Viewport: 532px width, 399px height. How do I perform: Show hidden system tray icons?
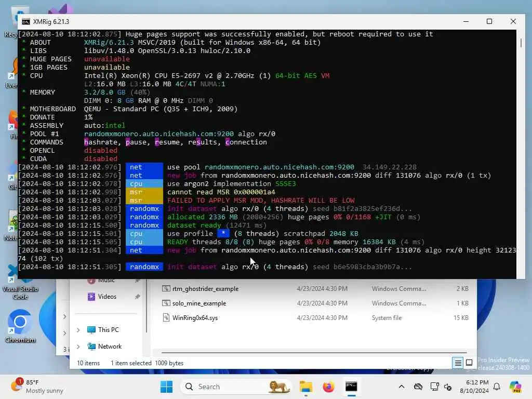[402, 387]
